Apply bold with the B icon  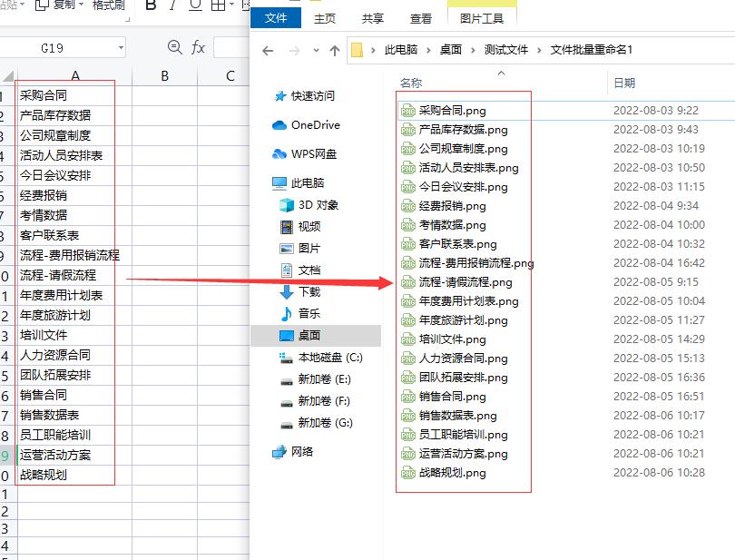click(x=152, y=6)
